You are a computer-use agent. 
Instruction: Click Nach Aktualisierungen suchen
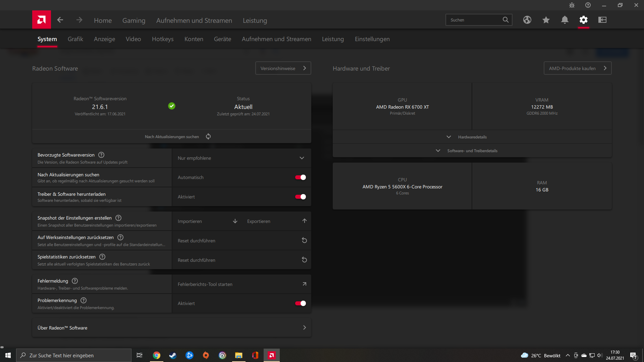pos(172,136)
